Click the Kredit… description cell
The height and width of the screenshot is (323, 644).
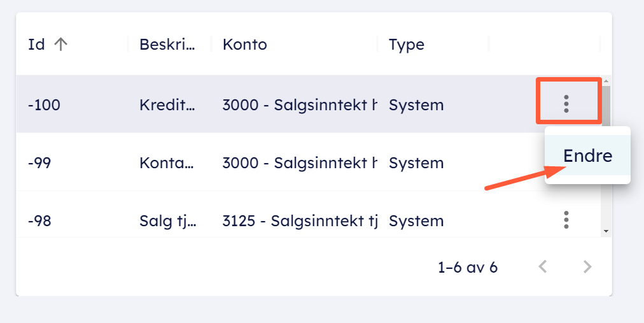165,104
